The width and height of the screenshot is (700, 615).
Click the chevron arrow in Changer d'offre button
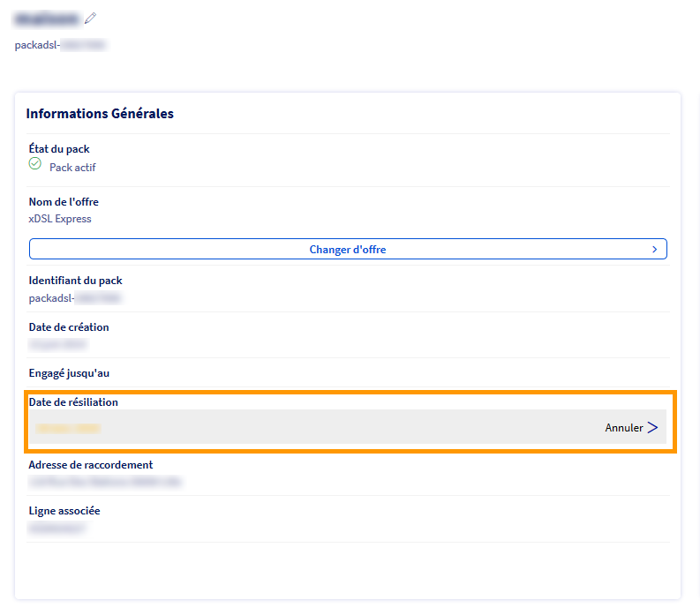coord(654,250)
